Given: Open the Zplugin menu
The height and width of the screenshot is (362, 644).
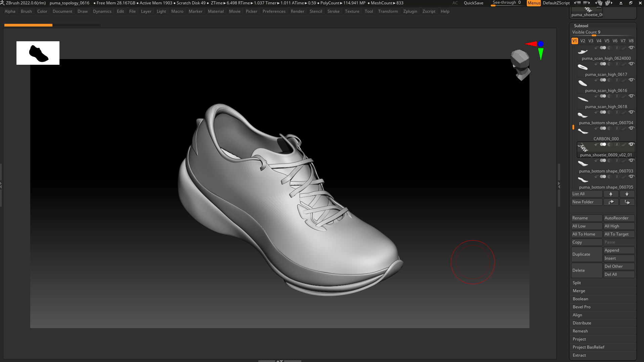Looking at the screenshot, I should (410, 11).
